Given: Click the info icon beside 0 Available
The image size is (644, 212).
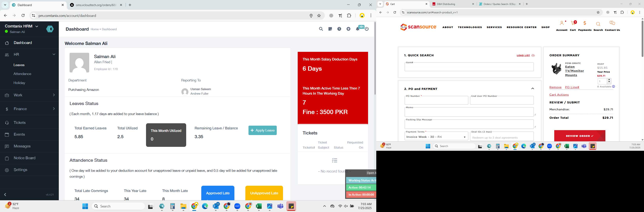Looking at the screenshot, I should [613, 87].
